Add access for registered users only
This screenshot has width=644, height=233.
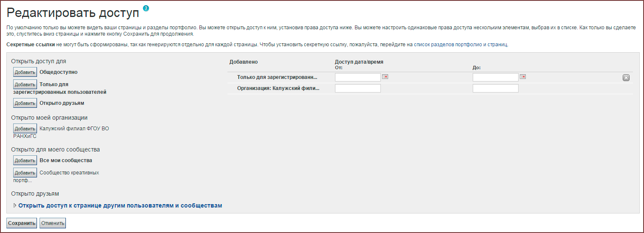coord(25,84)
